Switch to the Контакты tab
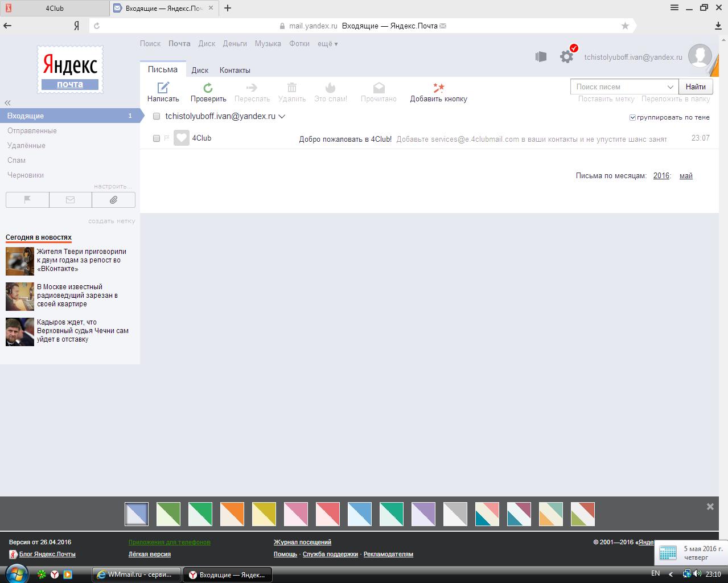 click(235, 70)
